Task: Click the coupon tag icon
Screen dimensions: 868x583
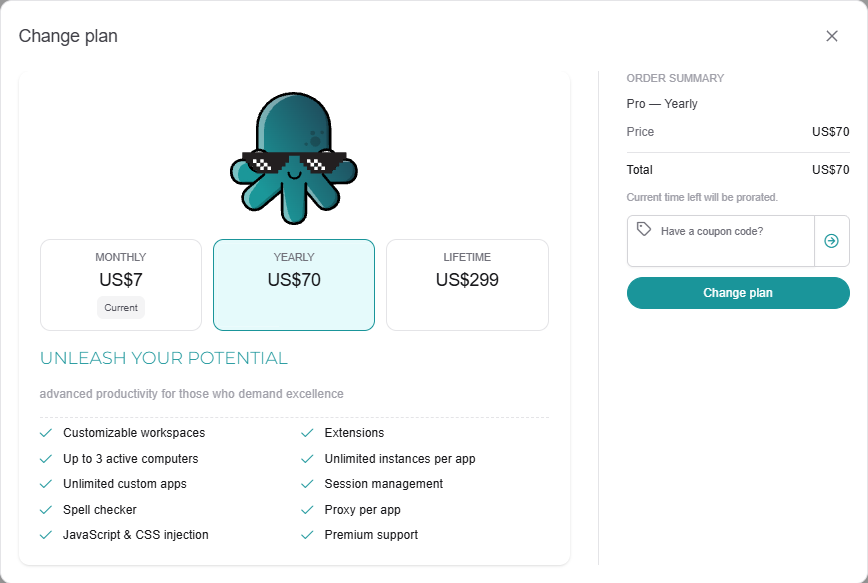Action: (x=644, y=229)
